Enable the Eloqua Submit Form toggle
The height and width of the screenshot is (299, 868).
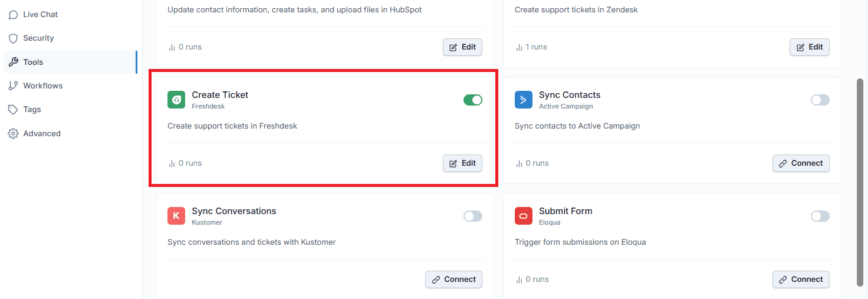pyautogui.click(x=820, y=216)
